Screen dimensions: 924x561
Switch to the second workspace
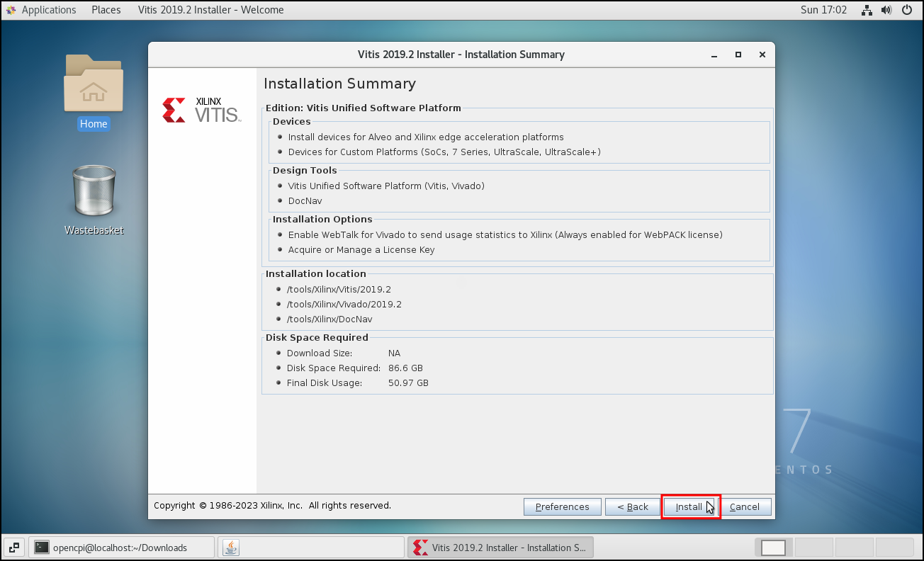[x=813, y=548]
